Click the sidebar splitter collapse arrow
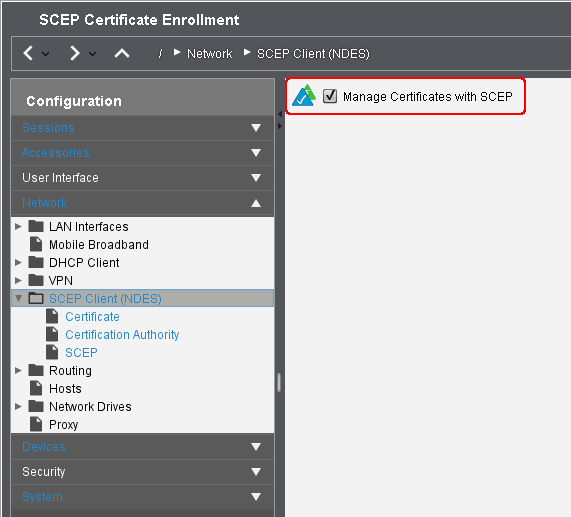571x517 pixels. [280, 114]
